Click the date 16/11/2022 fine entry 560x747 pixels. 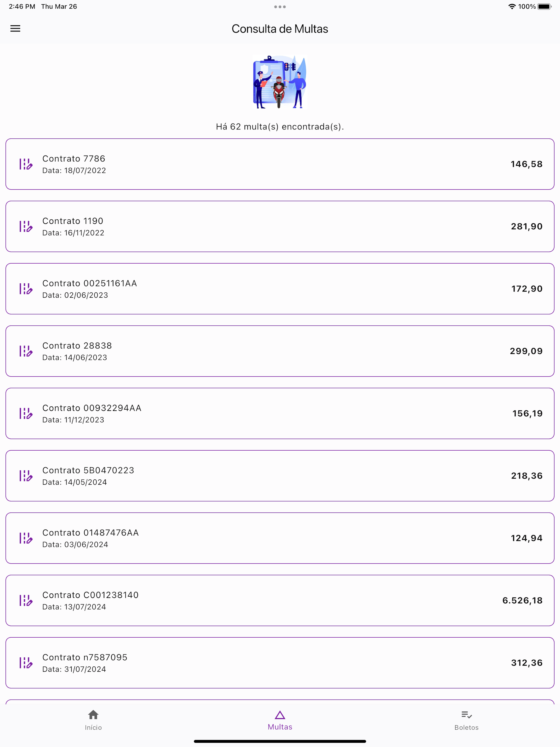280,226
